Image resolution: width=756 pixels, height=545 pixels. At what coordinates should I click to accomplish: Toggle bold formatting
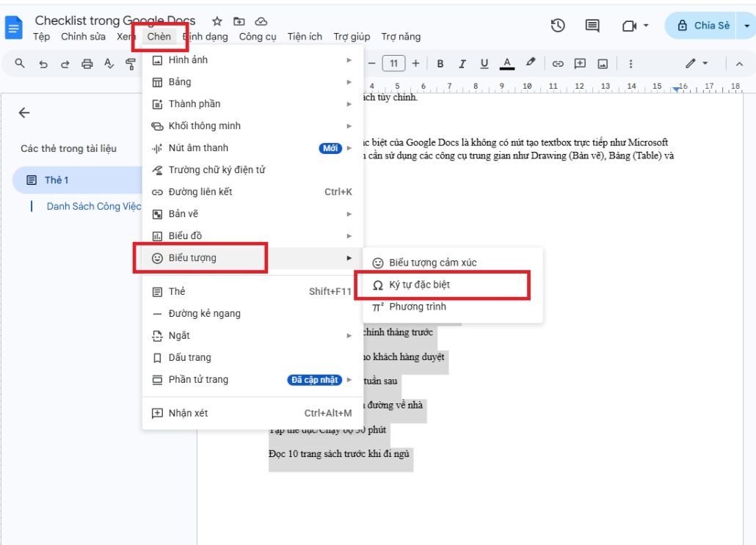point(440,63)
